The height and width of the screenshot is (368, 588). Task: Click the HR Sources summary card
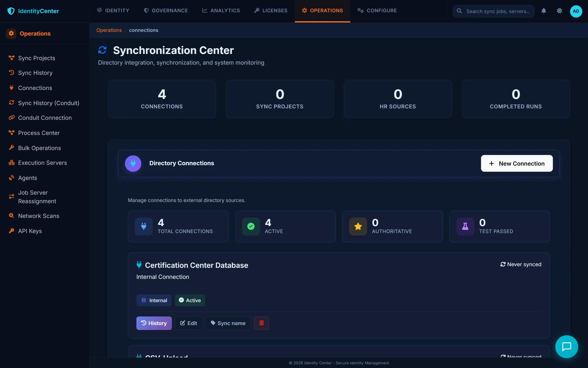point(398,99)
